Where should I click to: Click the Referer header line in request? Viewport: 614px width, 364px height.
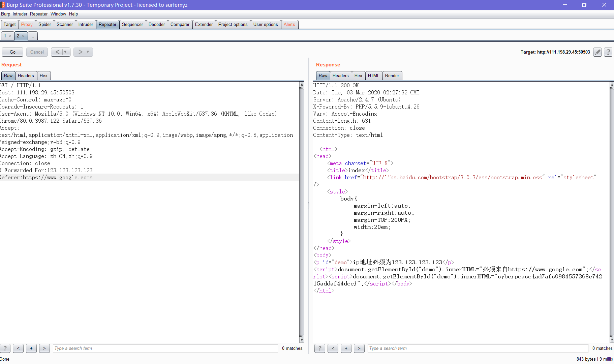coord(150,177)
